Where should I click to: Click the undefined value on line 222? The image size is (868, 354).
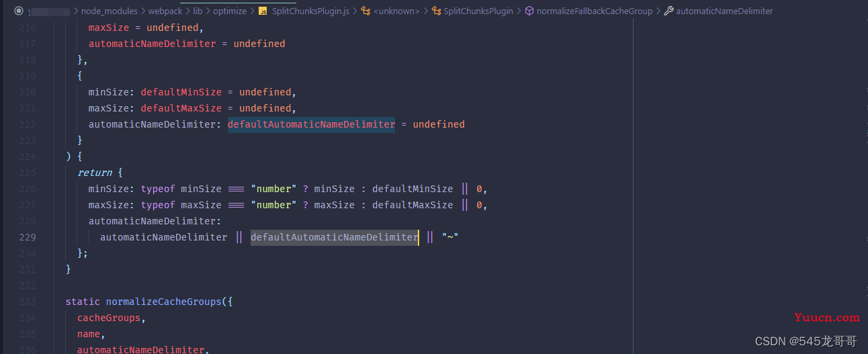439,124
